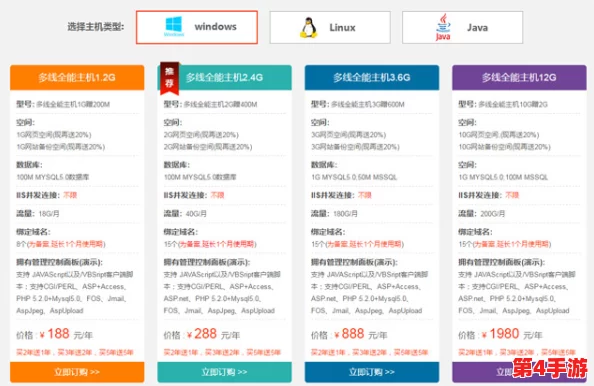The height and width of the screenshot is (386, 594).
Task: Click the promo line under 188 price
Action: coord(75,352)
